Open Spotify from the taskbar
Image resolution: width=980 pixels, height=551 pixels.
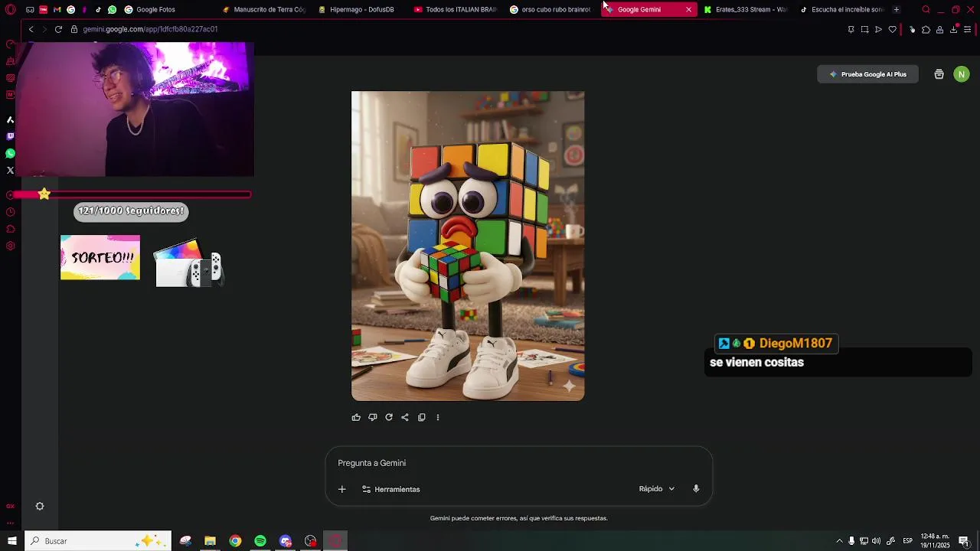(x=260, y=541)
